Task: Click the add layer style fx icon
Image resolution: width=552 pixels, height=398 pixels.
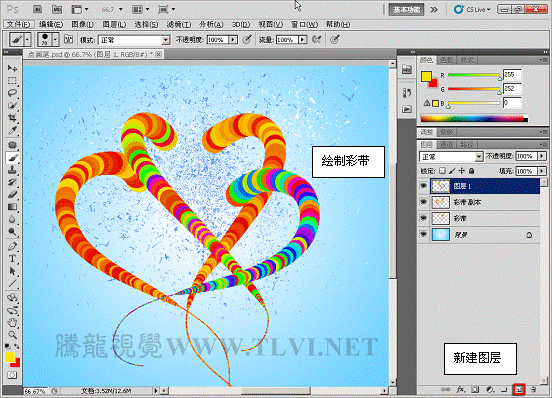Action: [460, 390]
